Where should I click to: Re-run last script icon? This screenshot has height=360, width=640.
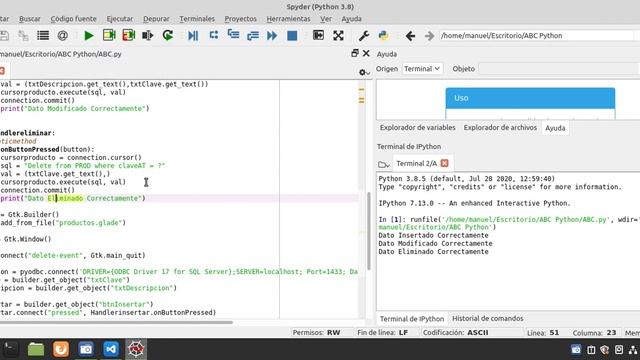click(x=168, y=36)
